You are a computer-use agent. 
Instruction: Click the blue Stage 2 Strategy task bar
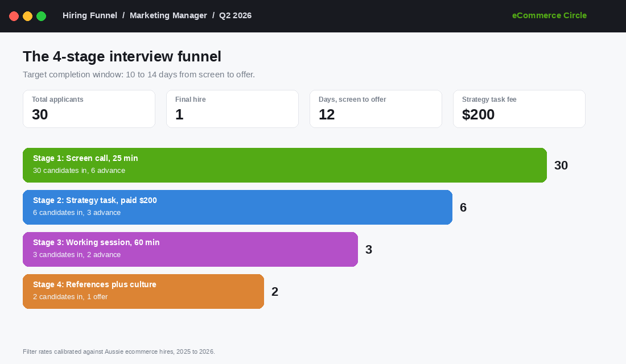[x=237, y=207]
